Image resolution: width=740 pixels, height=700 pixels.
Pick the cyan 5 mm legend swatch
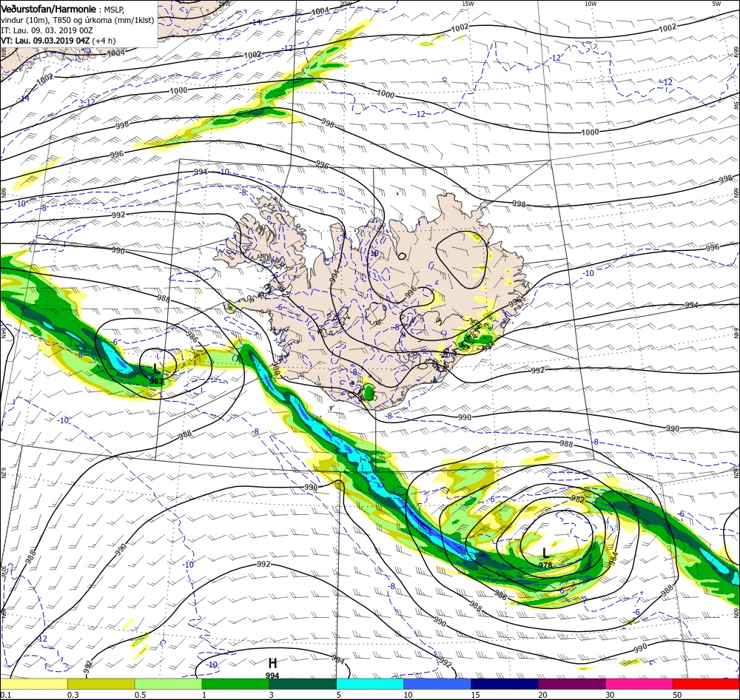click(x=370, y=684)
